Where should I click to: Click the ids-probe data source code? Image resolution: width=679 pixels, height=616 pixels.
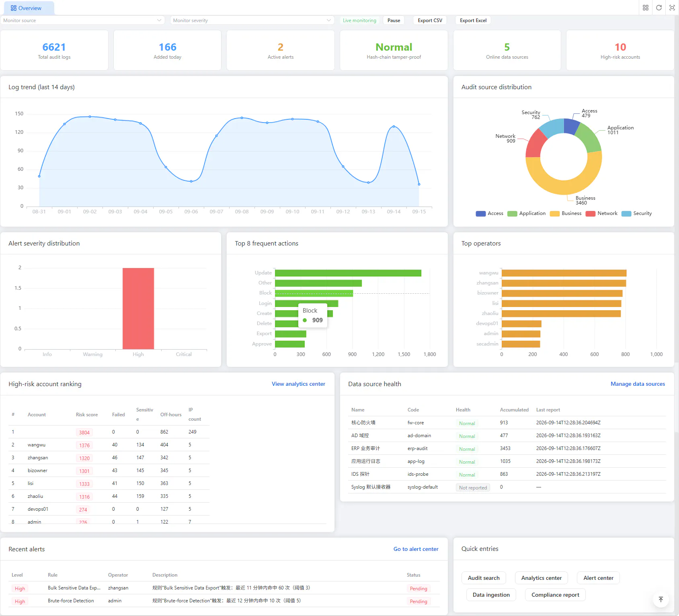[x=418, y=474]
